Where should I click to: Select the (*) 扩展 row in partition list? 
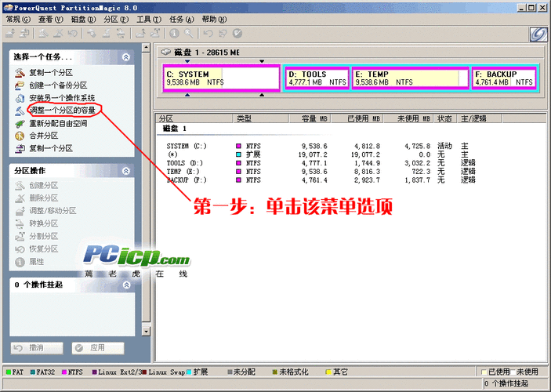321,154
